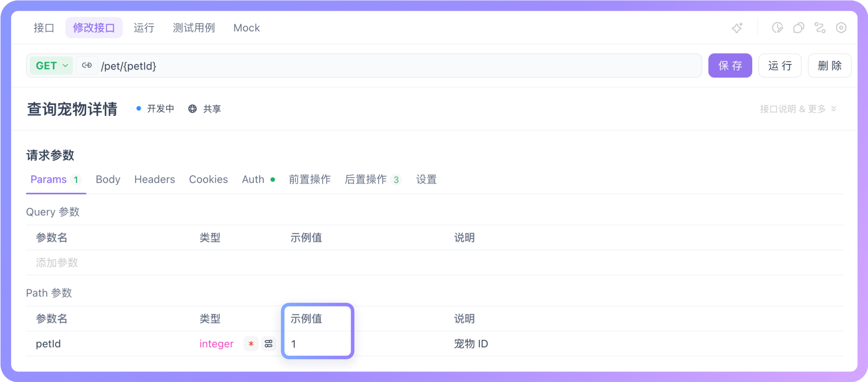868x382 pixels.
Task: Open the history clock icon
Action: point(777,28)
